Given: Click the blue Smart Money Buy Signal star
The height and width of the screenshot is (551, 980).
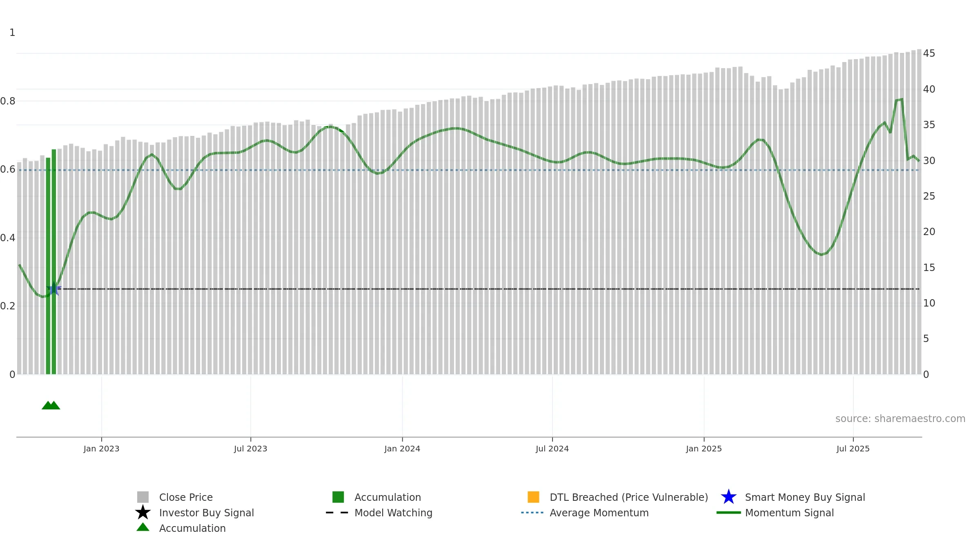Looking at the screenshot, I should (x=728, y=497).
